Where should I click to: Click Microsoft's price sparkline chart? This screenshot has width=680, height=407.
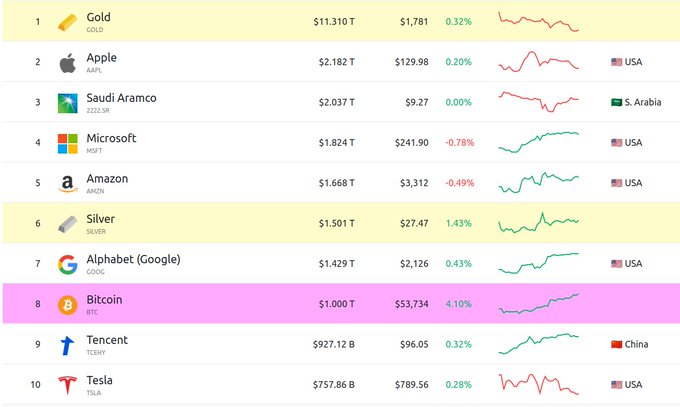(x=539, y=142)
